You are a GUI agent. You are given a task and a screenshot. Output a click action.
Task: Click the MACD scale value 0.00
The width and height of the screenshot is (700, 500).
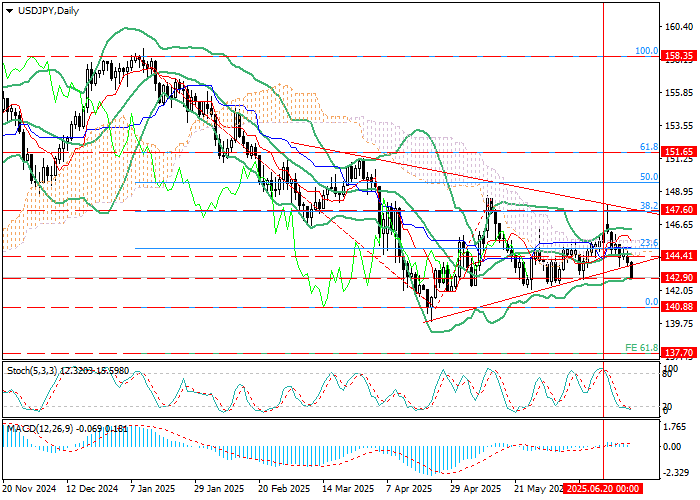[x=672, y=446]
